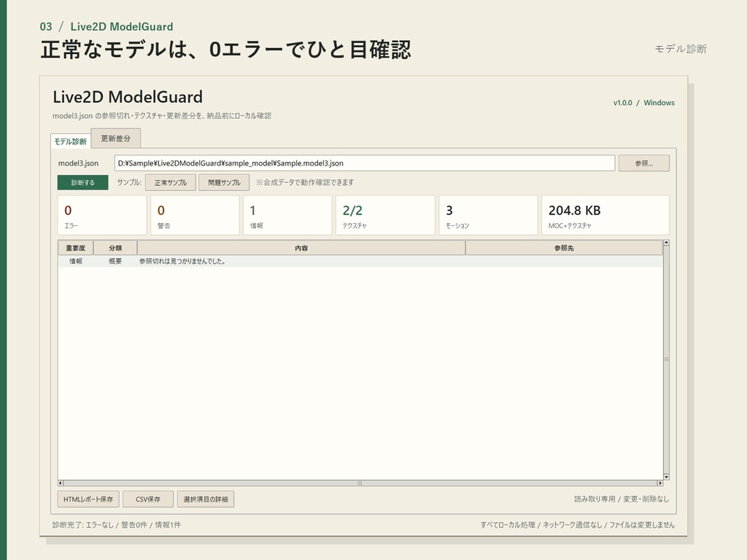The height and width of the screenshot is (560, 747).
Task: Click the right arrow of the horizontal scrollbar
Action: point(659,483)
